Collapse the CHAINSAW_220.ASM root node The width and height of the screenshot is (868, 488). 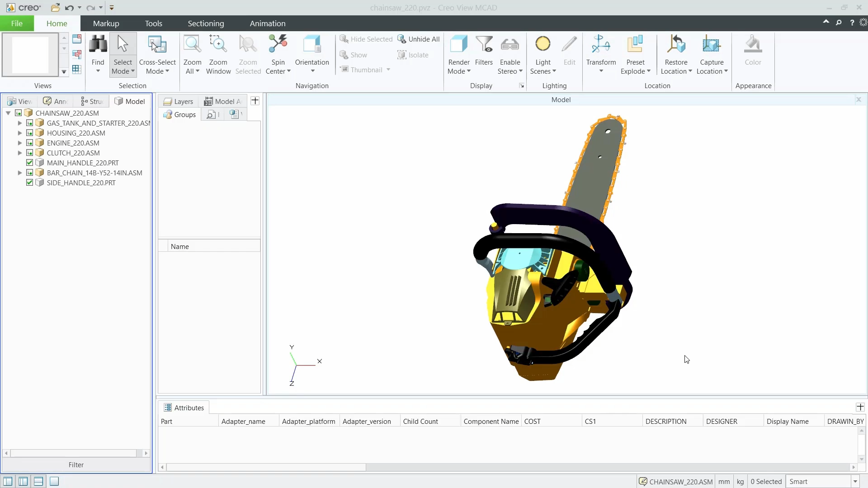pyautogui.click(x=8, y=113)
